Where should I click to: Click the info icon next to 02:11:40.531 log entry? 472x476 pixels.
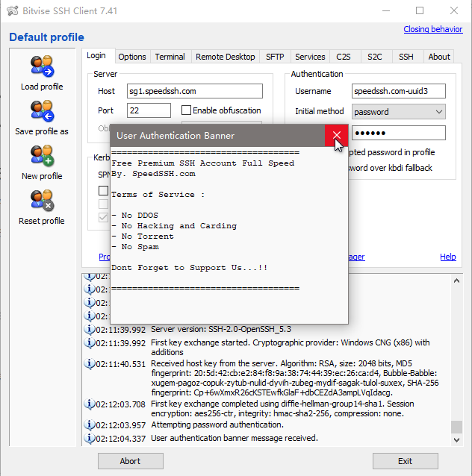[90, 363]
